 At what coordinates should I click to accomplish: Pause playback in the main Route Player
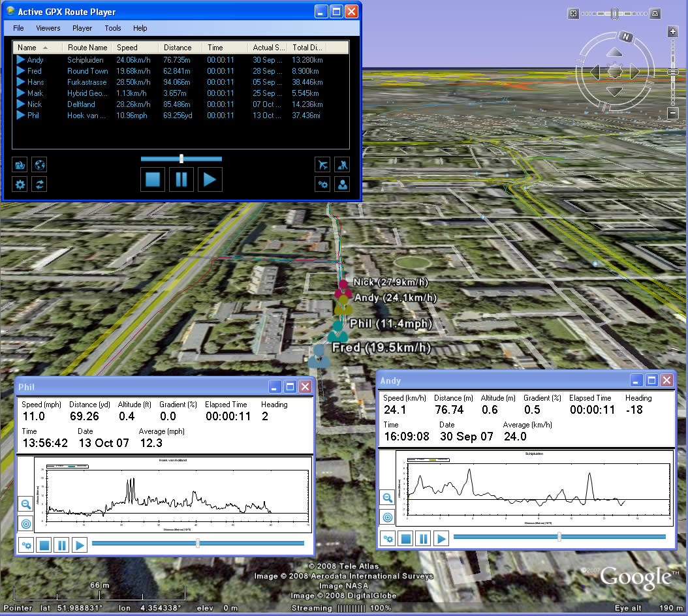(x=181, y=179)
